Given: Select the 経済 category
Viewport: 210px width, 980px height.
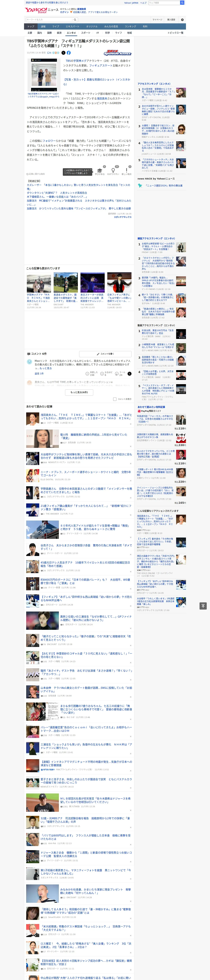Looking at the screenshot, I should point(59,33).
